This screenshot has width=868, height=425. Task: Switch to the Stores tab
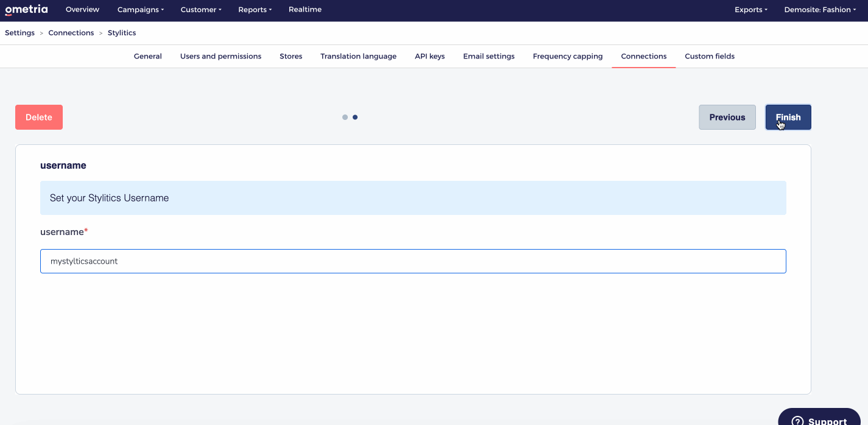(x=291, y=56)
